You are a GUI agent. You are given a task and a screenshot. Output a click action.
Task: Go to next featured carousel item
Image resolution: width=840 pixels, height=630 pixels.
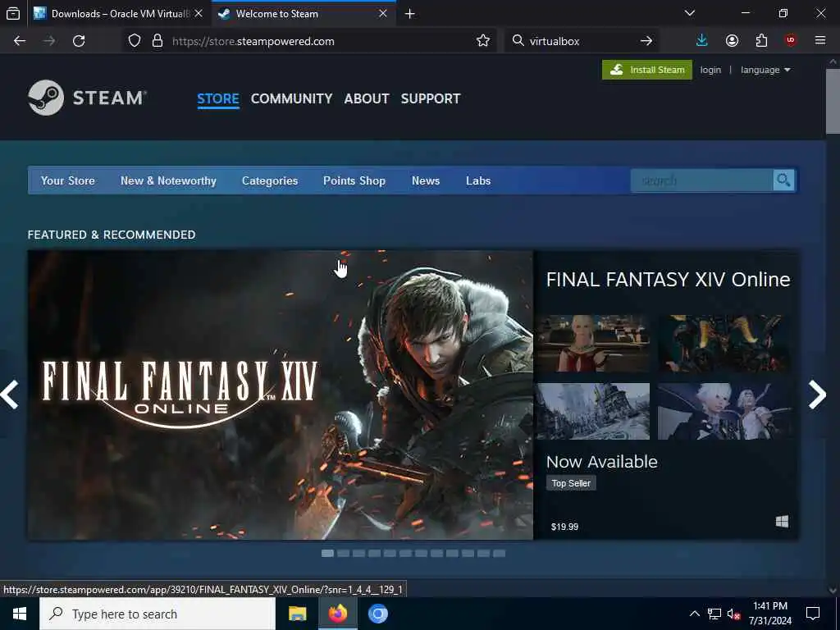pyautogui.click(x=817, y=395)
